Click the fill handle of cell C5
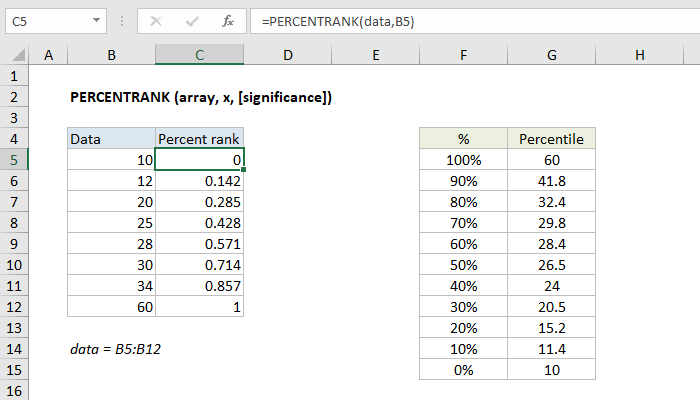Screen dimensions: 700x400 (x=244, y=170)
